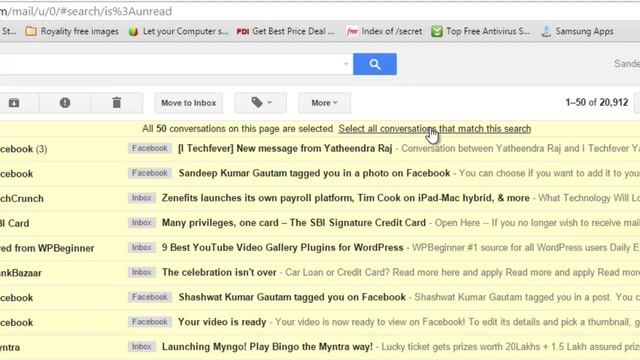640x360 pixels.
Task: Delete conversations with trash can icon
Action: pos(117,103)
